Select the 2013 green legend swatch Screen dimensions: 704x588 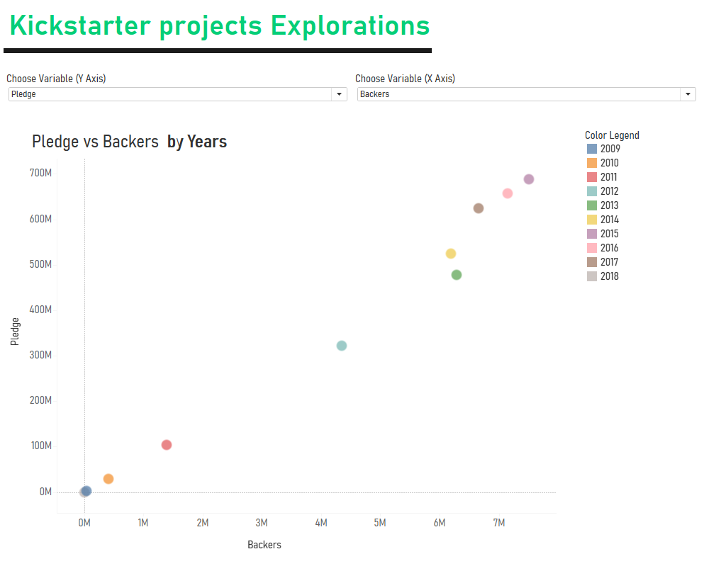592,205
